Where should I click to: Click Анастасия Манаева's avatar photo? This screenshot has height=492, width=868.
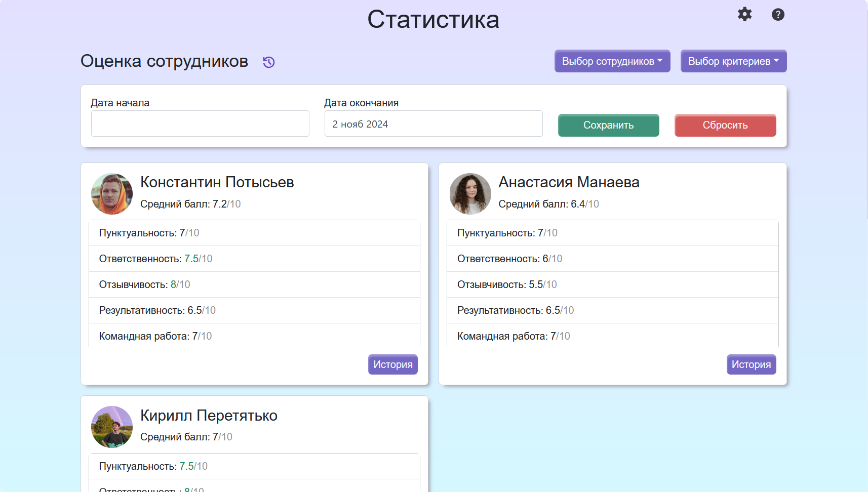click(470, 194)
